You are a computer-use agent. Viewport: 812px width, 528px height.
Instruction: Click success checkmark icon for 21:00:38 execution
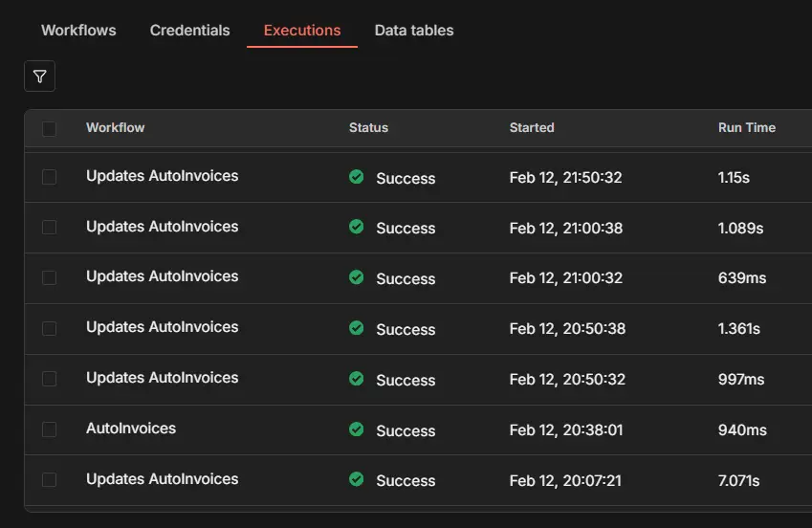tap(357, 227)
